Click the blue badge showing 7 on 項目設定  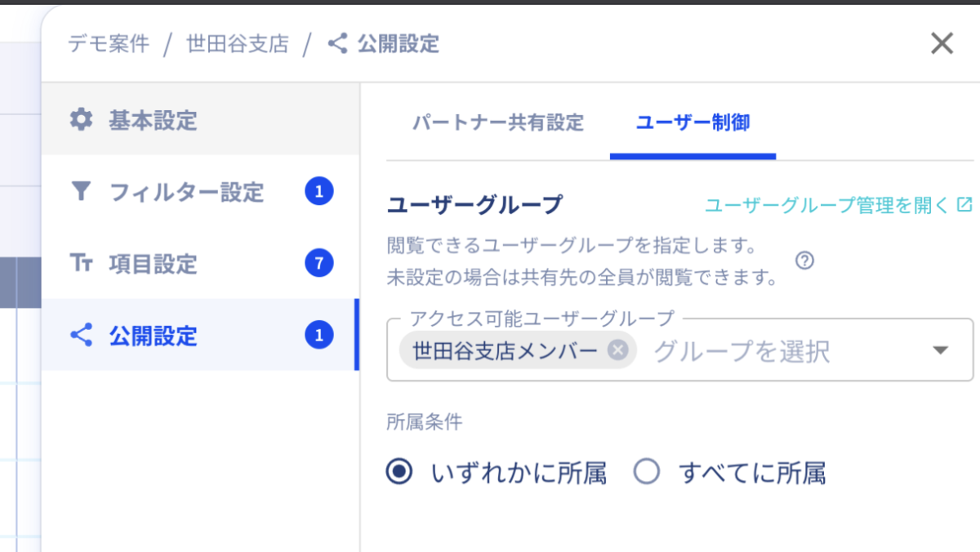319,264
